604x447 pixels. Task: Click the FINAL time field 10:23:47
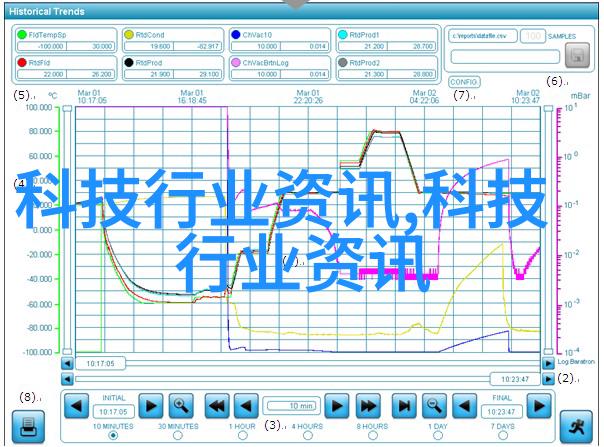(x=501, y=412)
